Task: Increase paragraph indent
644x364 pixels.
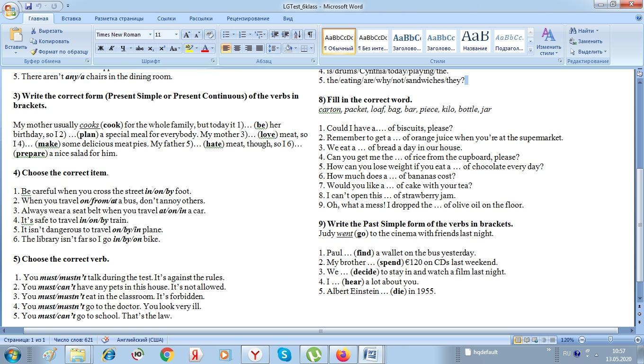Action: coord(286,35)
